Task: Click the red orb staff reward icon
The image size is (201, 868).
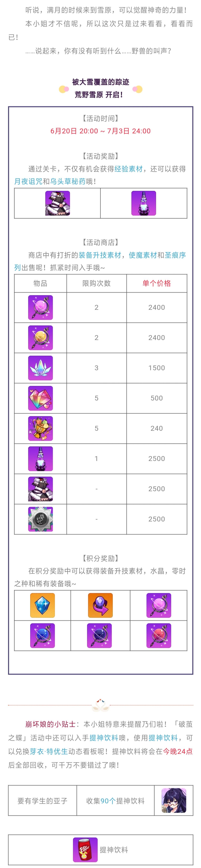Action: [x=158, y=635]
